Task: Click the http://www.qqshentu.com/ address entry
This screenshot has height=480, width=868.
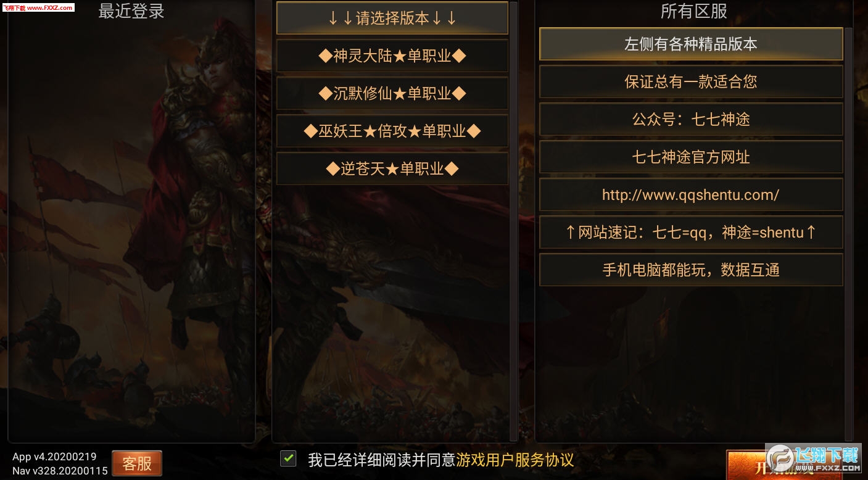Action: pyautogui.click(x=691, y=194)
